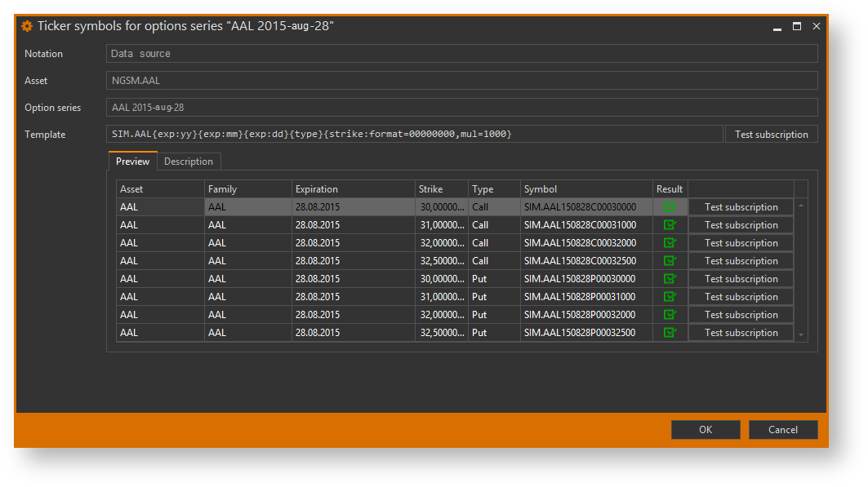The image size is (868, 487).
Task: Click the orange gear icon in title bar
Action: pos(27,26)
